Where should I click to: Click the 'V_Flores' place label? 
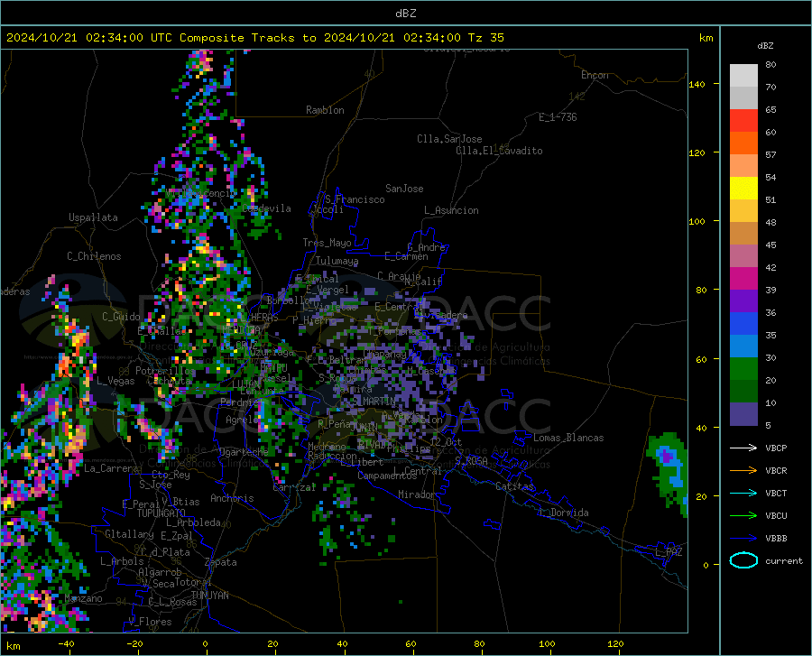pyautogui.click(x=150, y=622)
